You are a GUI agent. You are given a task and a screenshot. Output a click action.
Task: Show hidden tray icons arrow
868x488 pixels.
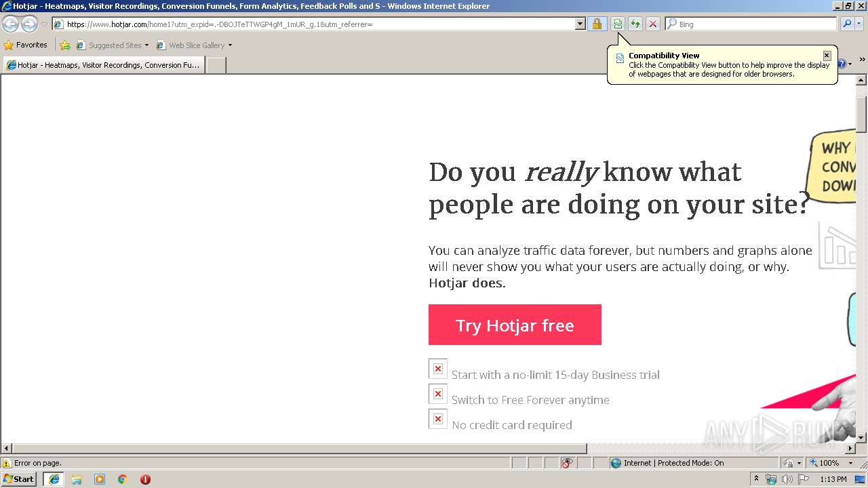click(x=756, y=479)
